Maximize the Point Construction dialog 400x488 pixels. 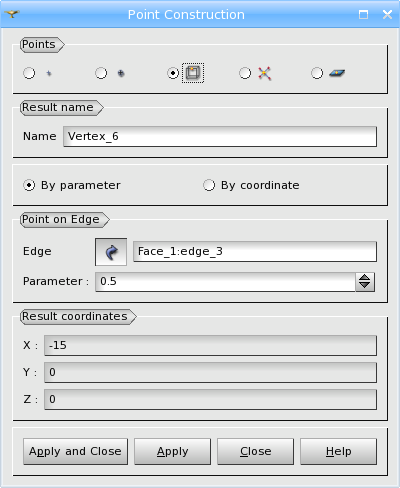363,14
